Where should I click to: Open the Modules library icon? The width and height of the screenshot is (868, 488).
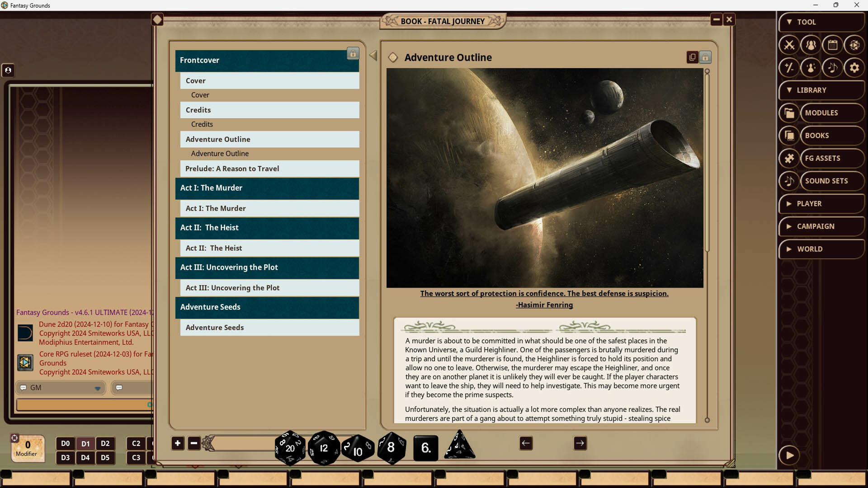[x=789, y=113]
